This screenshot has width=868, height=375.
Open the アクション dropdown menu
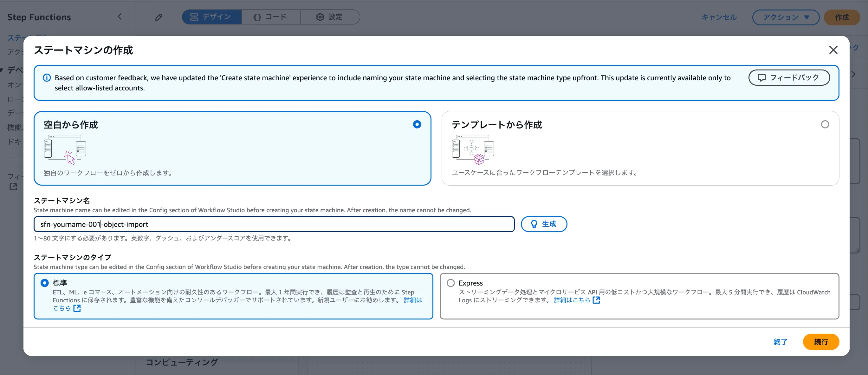click(x=786, y=17)
